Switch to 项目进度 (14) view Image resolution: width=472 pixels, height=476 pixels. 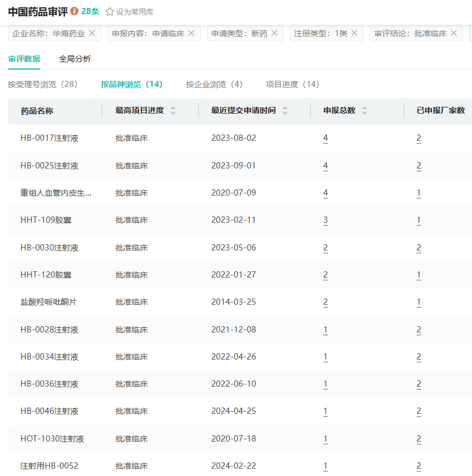coord(292,84)
